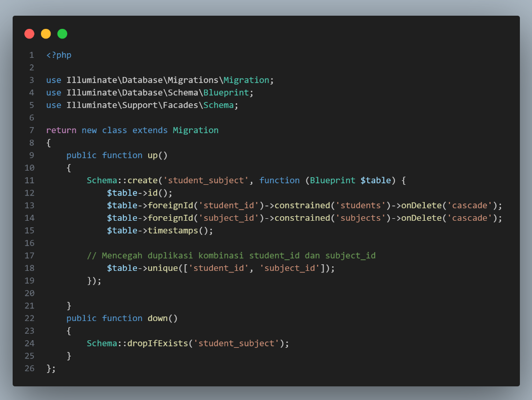
Task: Click the timestamps() call on line 15
Action: point(180,230)
